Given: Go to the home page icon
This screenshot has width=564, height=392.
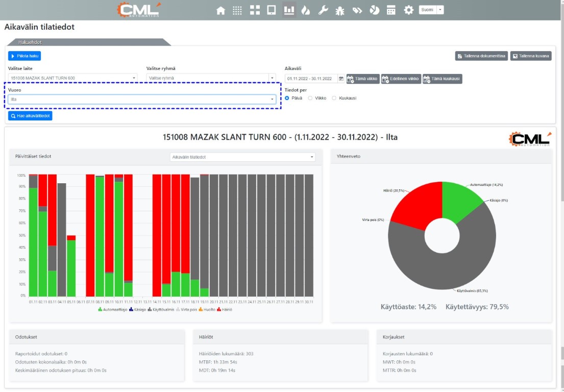Looking at the screenshot, I should (220, 10).
